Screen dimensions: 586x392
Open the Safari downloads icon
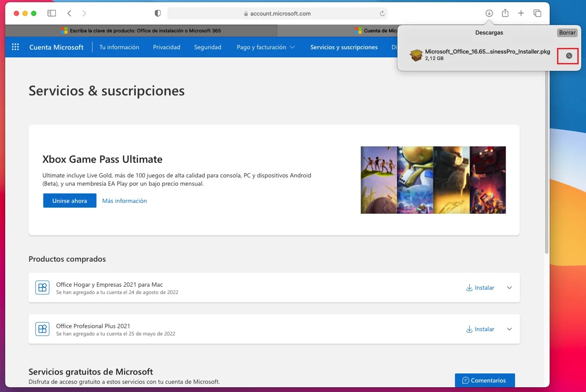click(x=489, y=13)
